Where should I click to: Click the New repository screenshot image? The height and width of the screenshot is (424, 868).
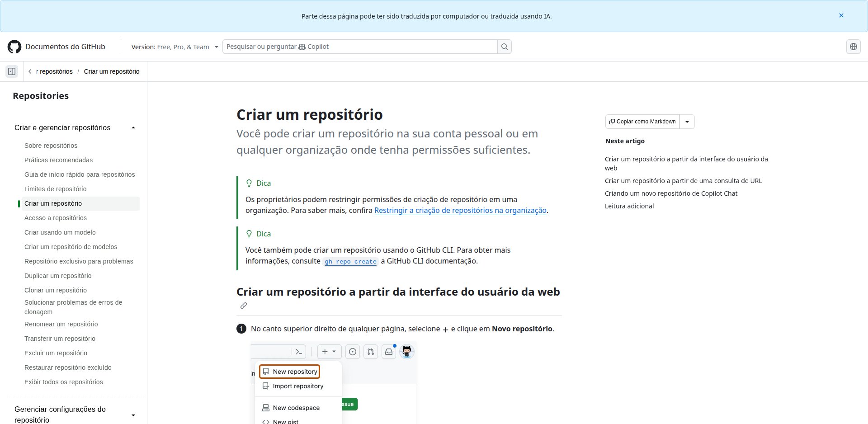coord(334,383)
